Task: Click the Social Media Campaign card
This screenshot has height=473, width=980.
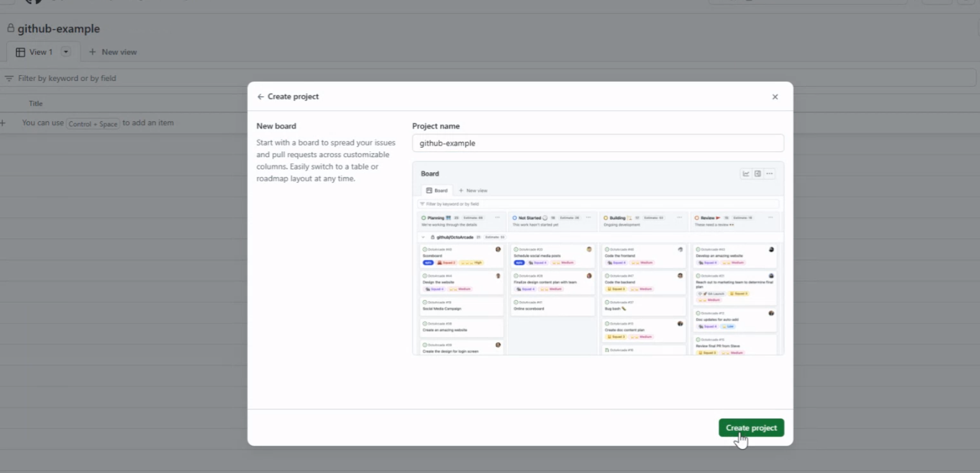Action: [x=461, y=306]
